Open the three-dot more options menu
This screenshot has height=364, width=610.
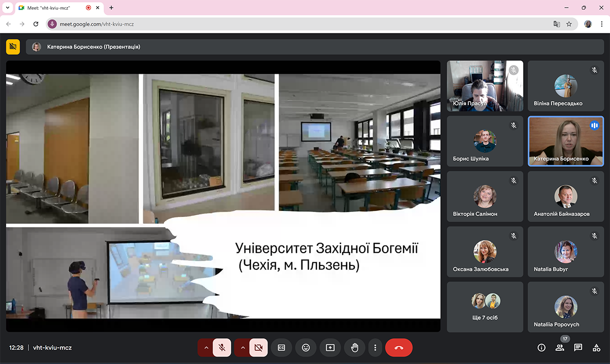coord(375,348)
